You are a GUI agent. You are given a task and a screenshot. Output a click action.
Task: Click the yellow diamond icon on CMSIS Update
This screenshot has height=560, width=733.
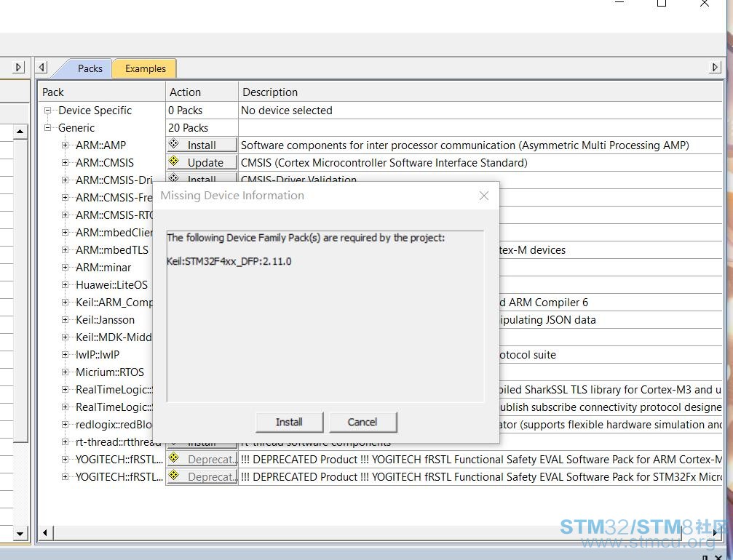click(x=174, y=161)
